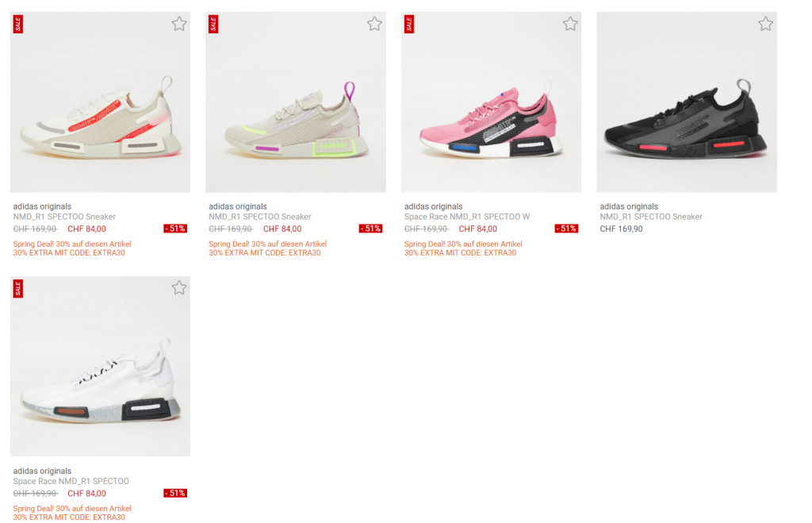Viewport: 812px width, 523px height.
Task: Click the SALE tag on the pink sneaker
Action: pyautogui.click(x=409, y=24)
